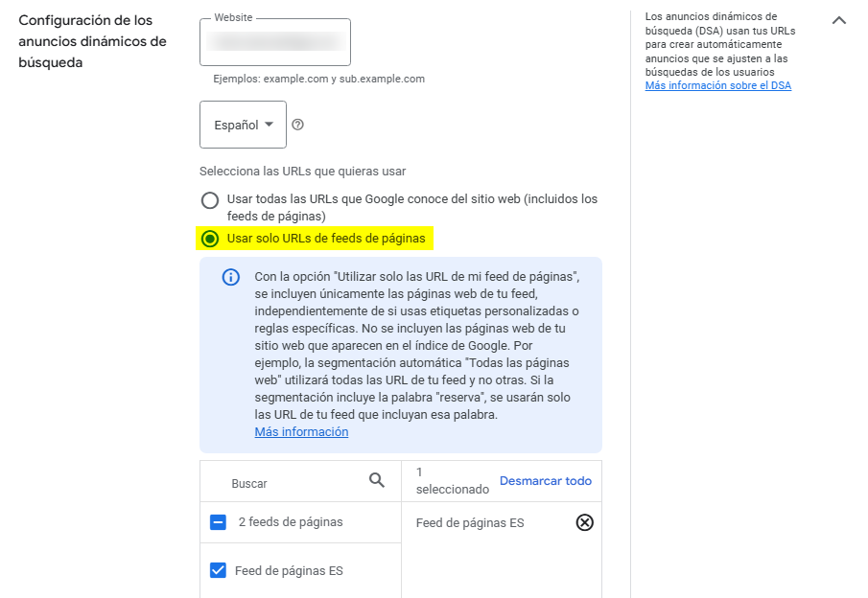This screenshot has width=868, height=598.
Task: Click into the Buscar search field
Action: (288, 484)
